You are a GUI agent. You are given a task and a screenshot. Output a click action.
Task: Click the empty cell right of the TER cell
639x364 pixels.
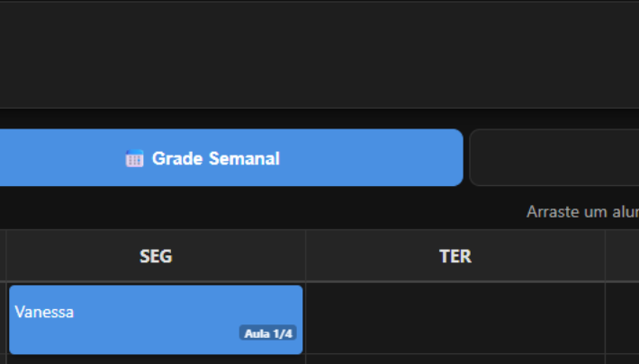pos(622,318)
